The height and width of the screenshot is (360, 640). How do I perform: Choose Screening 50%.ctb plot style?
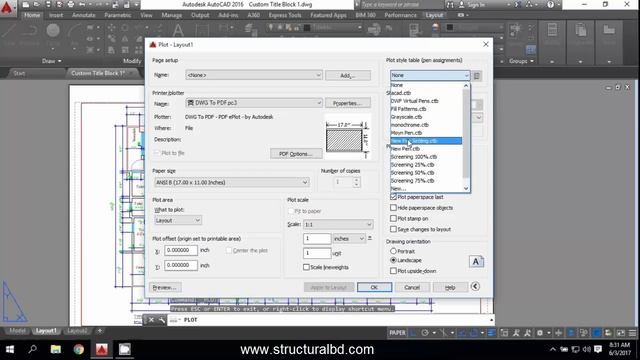point(412,173)
